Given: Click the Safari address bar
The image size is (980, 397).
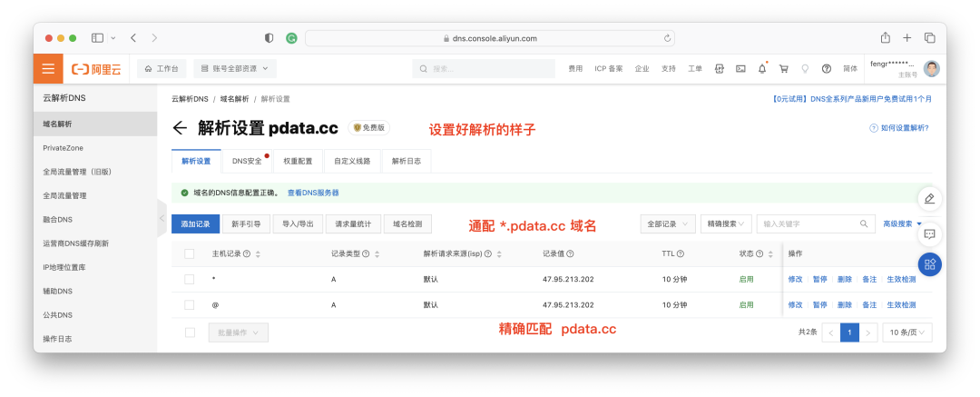Looking at the screenshot, I should (489, 38).
